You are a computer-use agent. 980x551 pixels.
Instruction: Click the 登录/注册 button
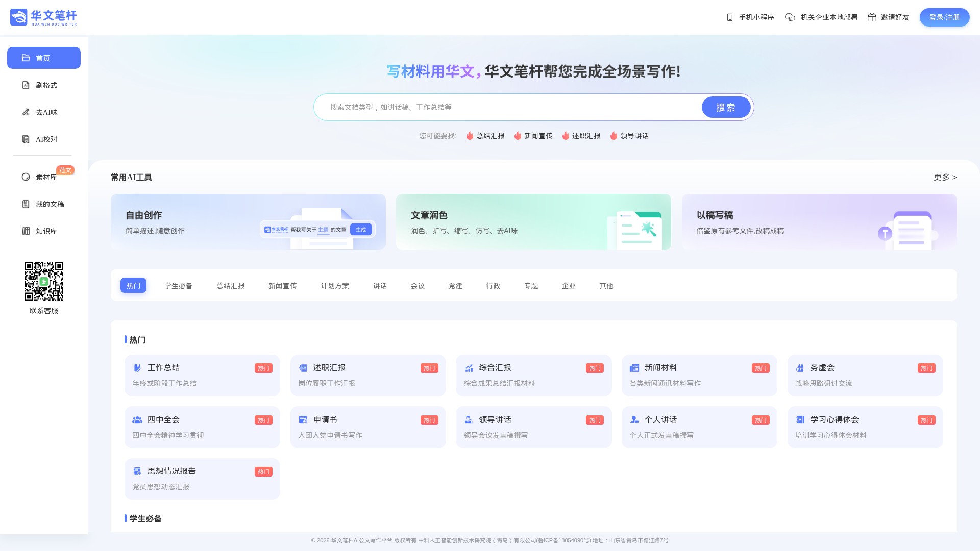point(944,17)
